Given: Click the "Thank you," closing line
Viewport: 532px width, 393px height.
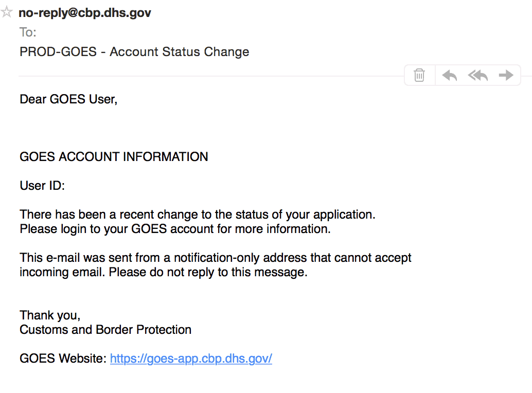Looking at the screenshot, I should [50, 315].
